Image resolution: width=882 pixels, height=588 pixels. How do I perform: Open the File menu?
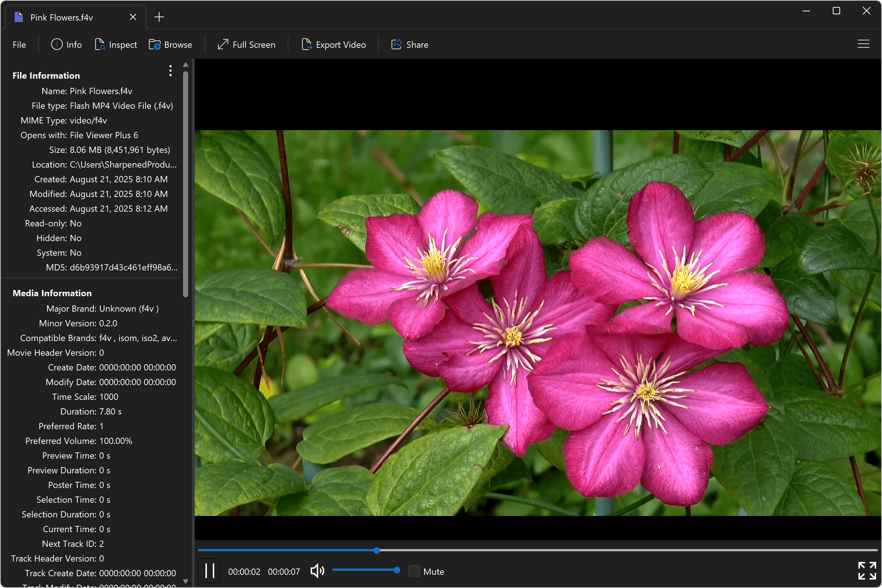[19, 44]
